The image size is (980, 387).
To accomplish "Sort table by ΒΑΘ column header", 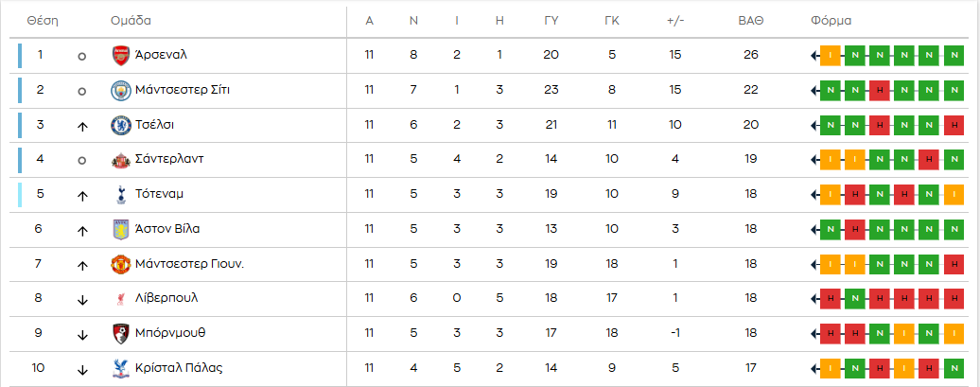I will (751, 21).
